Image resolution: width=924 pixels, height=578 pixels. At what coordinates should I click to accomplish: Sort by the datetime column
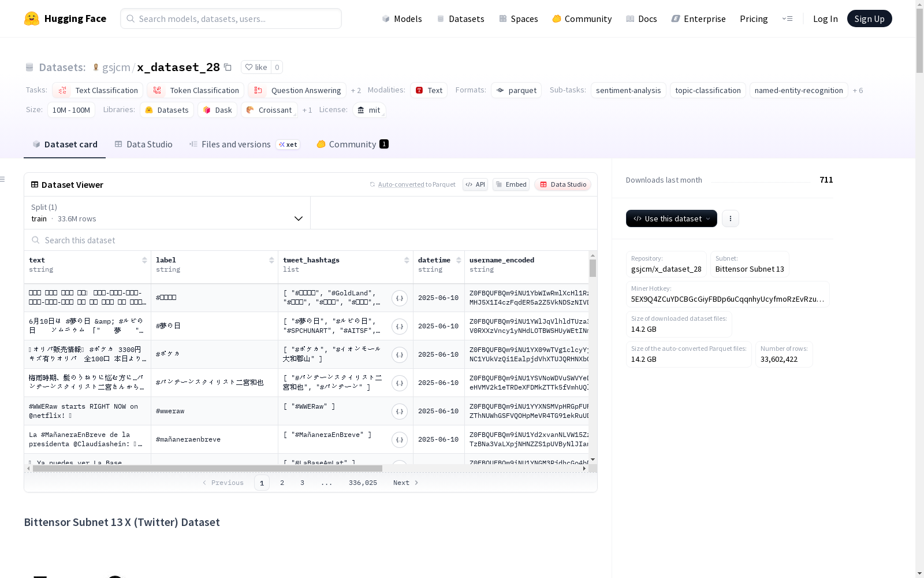pyautogui.click(x=459, y=260)
